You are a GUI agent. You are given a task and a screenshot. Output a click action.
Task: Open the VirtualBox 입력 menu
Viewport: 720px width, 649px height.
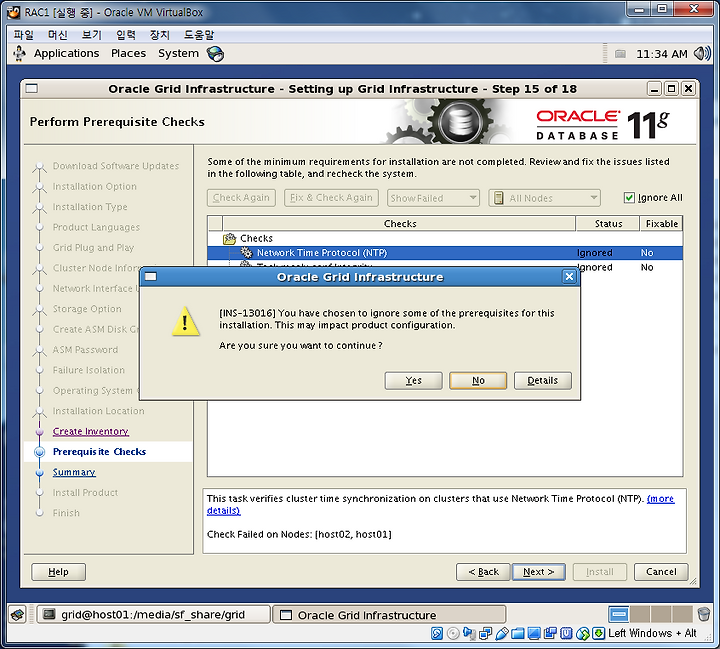point(125,34)
